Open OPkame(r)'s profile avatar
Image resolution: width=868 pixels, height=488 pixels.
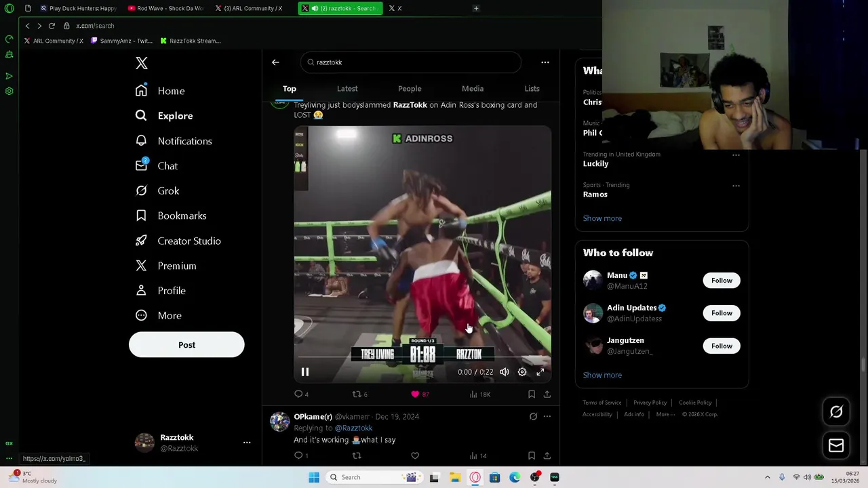[x=279, y=422]
